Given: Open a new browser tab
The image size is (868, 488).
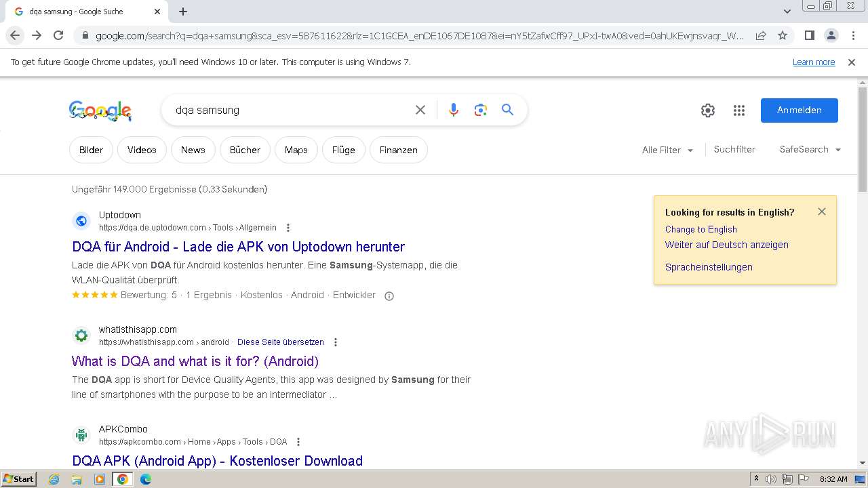Looking at the screenshot, I should click(183, 12).
